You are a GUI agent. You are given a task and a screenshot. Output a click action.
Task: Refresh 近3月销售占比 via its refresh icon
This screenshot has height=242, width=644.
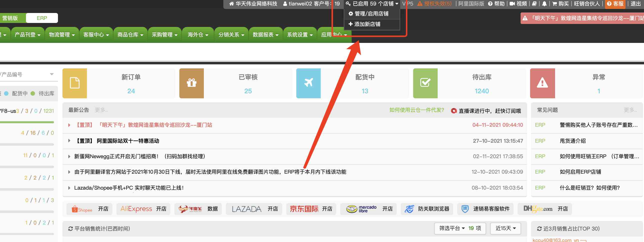click(539, 229)
